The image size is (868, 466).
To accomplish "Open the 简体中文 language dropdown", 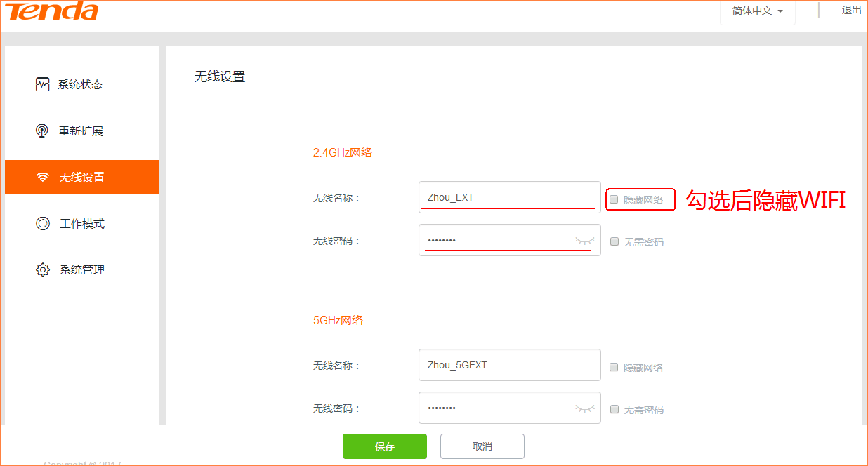I will pos(757,11).
